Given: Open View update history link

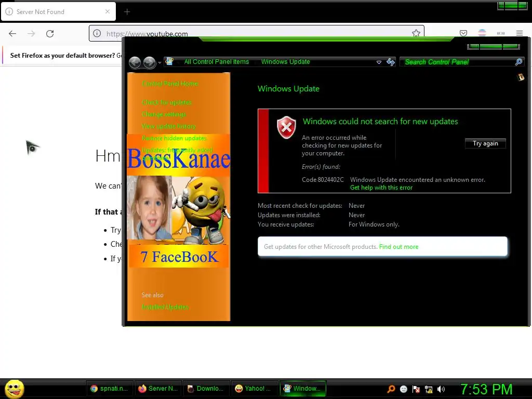Looking at the screenshot, I should click(169, 126).
